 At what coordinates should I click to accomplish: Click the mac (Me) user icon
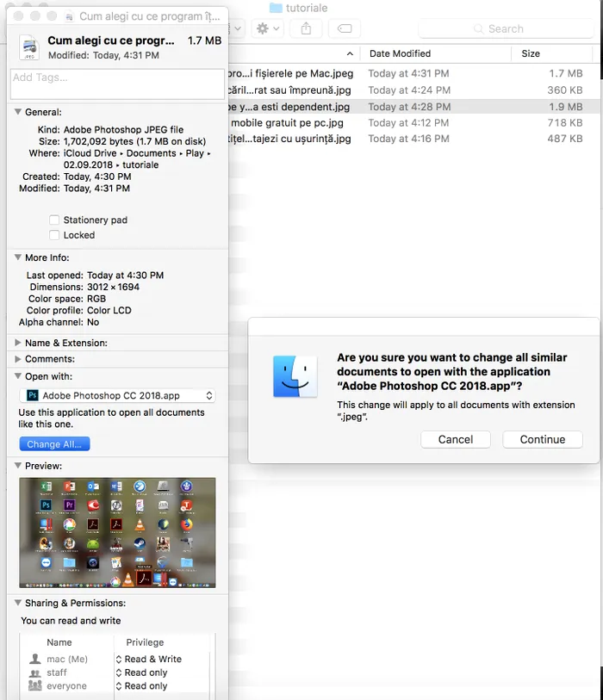(x=34, y=659)
